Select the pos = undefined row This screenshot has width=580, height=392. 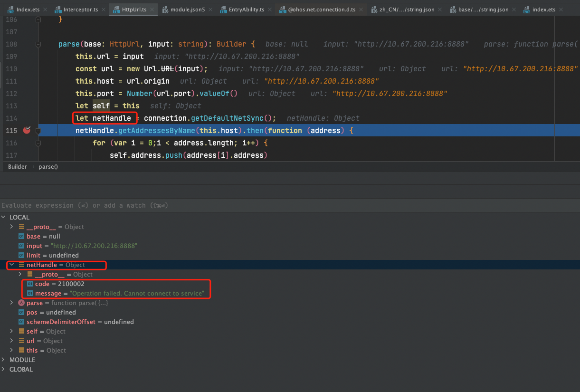pyautogui.click(x=290, y=312)
